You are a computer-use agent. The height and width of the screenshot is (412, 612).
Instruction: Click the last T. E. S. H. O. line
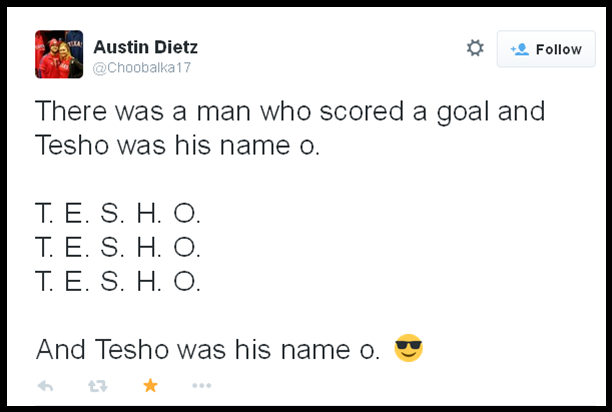[x=118, y=281]
